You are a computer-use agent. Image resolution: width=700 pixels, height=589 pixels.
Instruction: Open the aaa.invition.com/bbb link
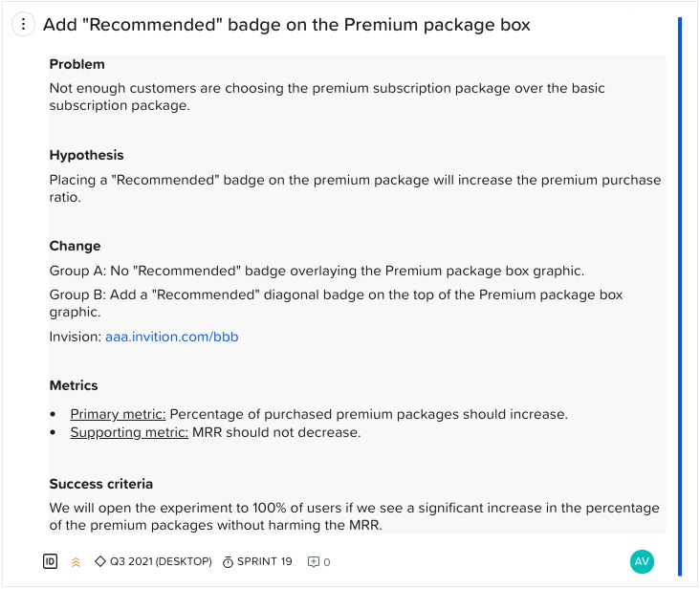[x=172, y=337]
